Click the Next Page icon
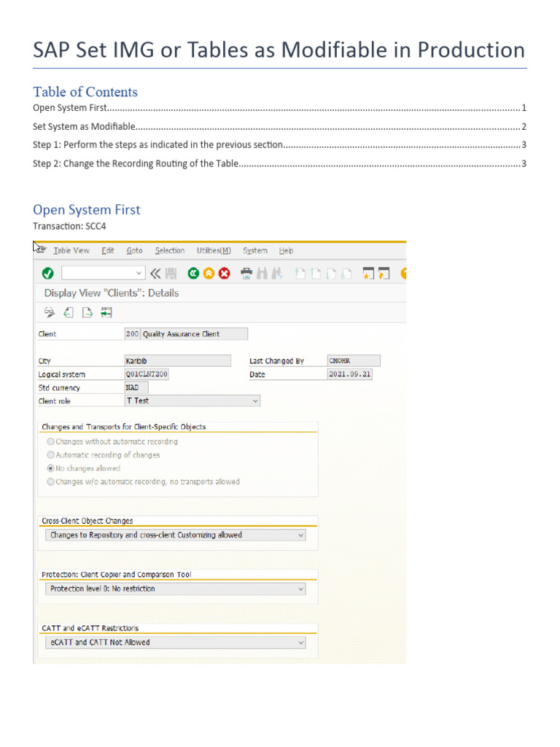 (331, 274)
